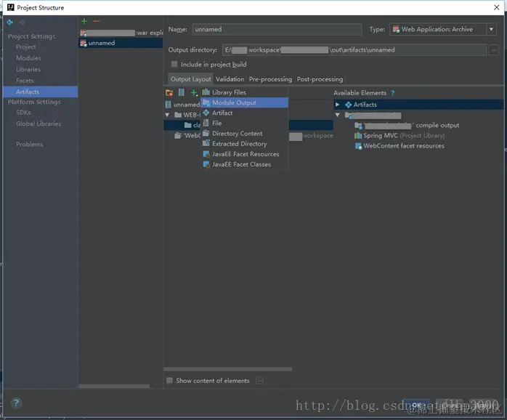Click the Output directory input field

(354, 50)
